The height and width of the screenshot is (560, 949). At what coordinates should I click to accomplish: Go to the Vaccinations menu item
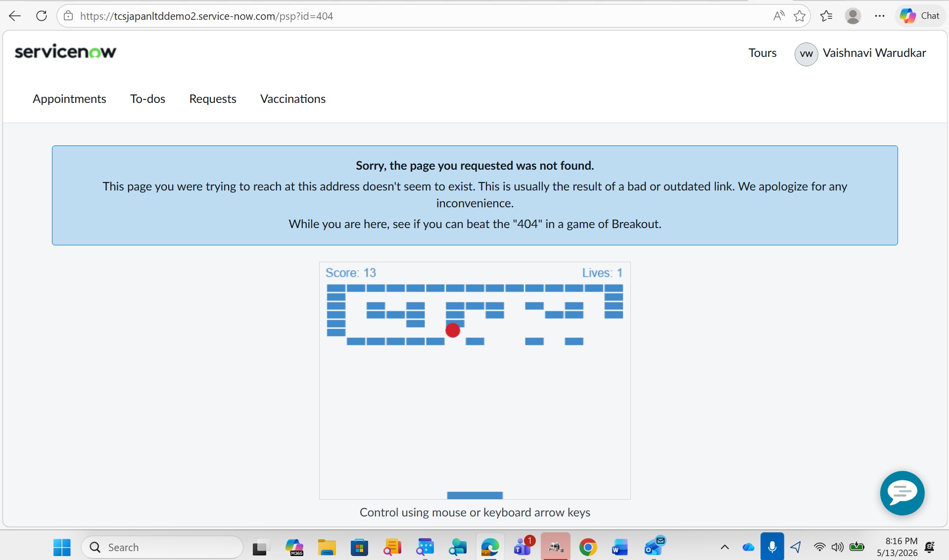point(293,99)
